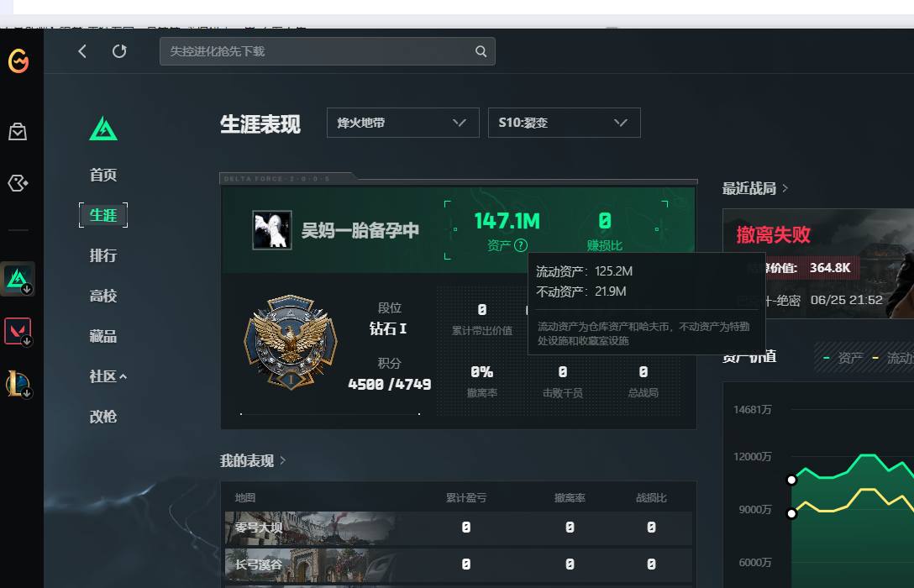This screenshot has height=588, width=914.
Task: Open 高校 navigation item
Action: click(103, 296)
